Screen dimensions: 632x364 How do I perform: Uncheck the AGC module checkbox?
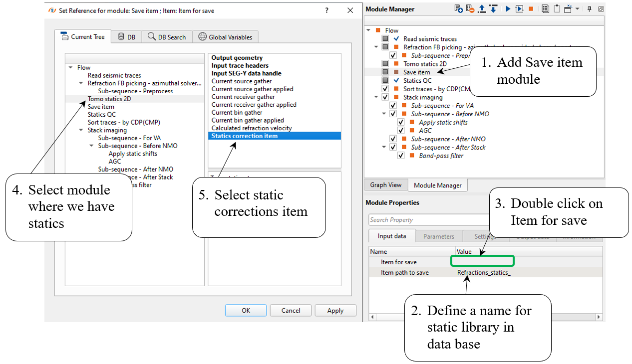point(401,131)
